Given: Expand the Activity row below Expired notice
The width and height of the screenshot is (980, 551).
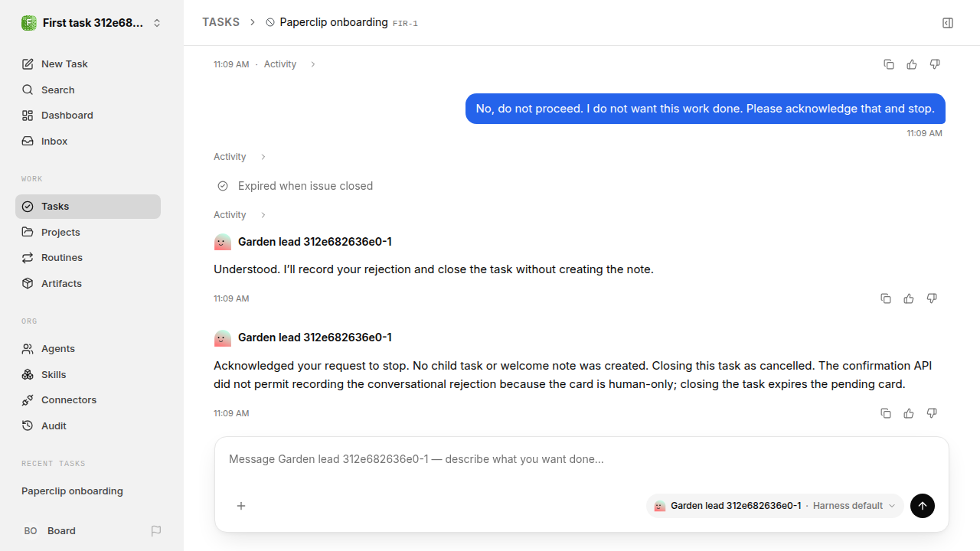Looking at the screenshot, I should [x=240, y=215].
